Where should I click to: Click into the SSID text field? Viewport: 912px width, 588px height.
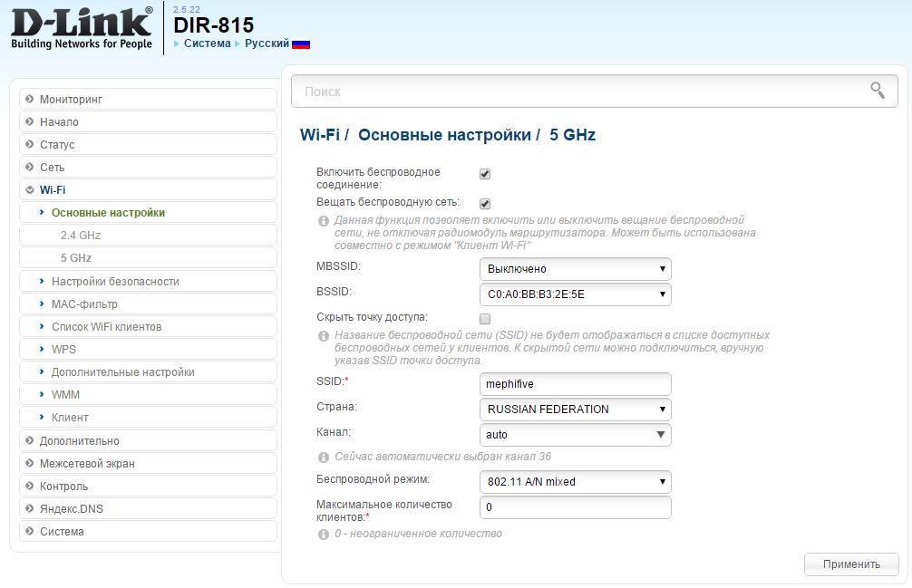(x=575, y=383)
